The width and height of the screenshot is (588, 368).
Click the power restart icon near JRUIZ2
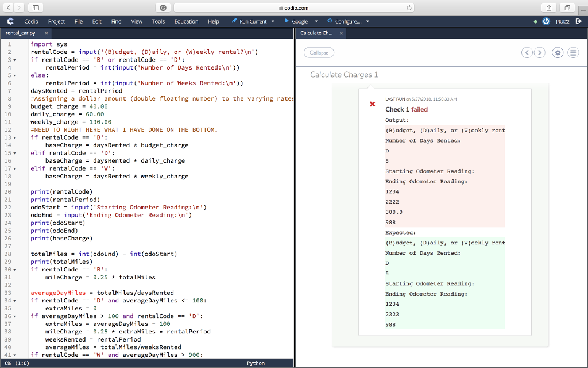[x=545, y=21]
